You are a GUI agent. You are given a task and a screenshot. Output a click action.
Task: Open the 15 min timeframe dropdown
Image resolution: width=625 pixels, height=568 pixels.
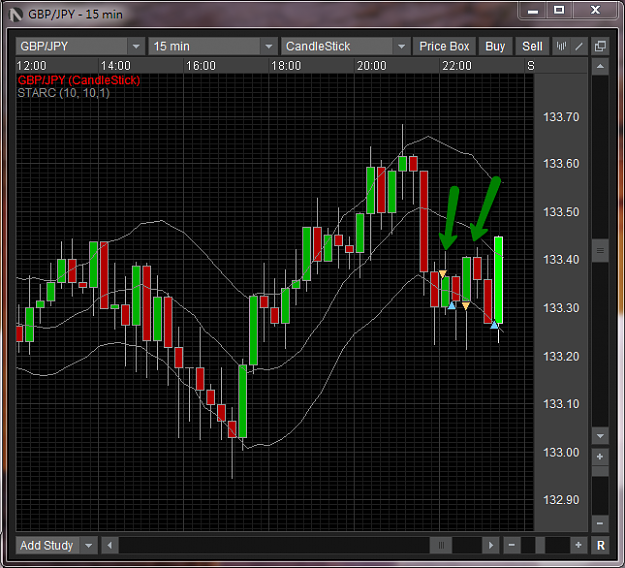point(269,46)
